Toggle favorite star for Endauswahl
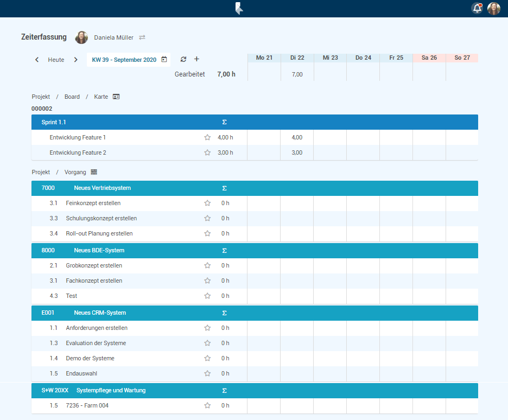Screen dimensions: 508x420 point(207,373)
